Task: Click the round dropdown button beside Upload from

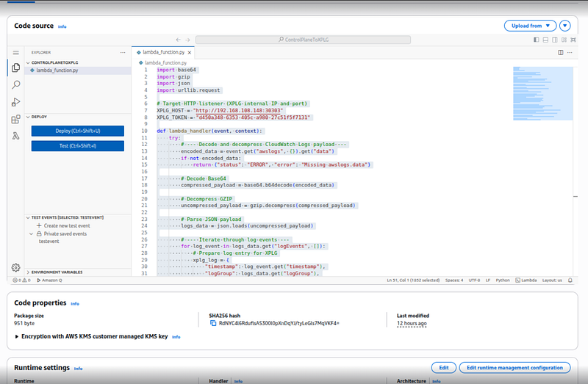Action: coord(564,26)
